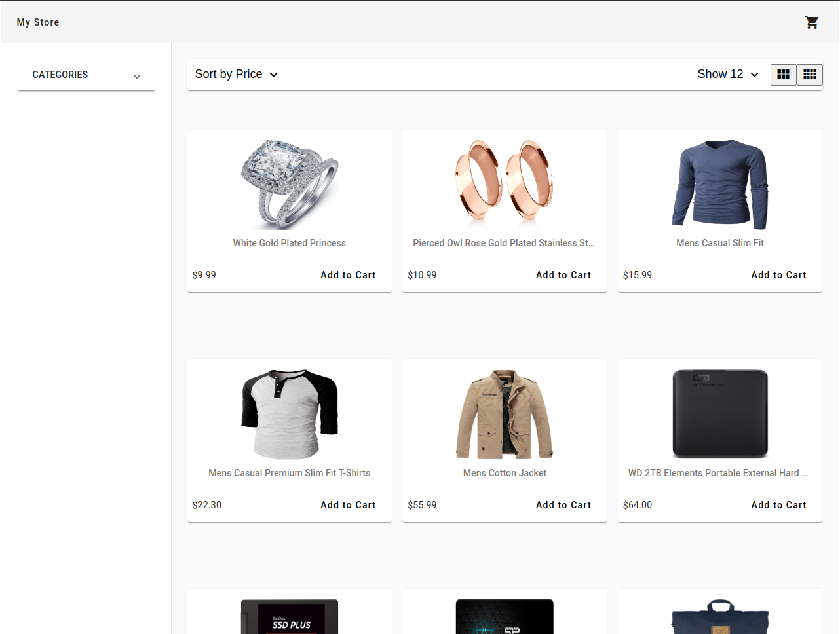Expand the Categories panel
Viewport: 840px width, 634px height.
coord(86,75)
